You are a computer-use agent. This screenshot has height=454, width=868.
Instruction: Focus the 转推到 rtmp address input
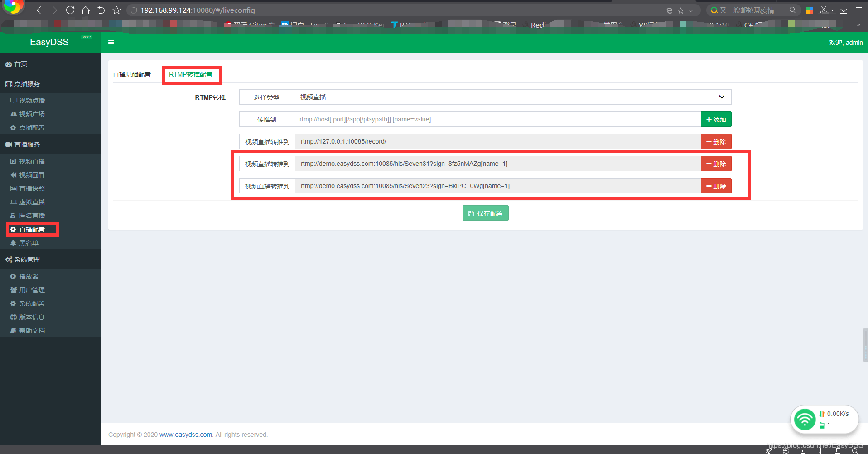pyautogui.click(x=497, y=119)
